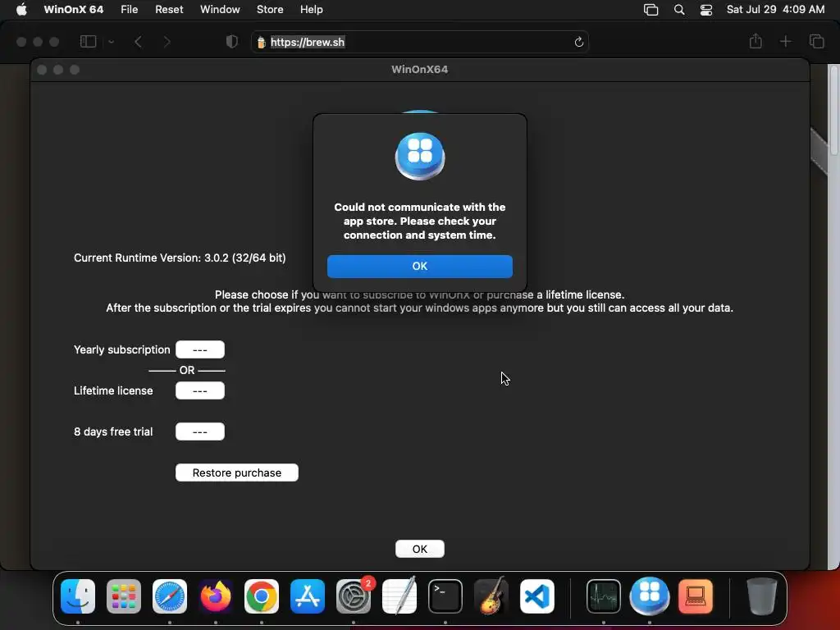The width and height of the screenshot is (840, 630).
Task: Toggle the Safari sidebar button
Action: (88, 42)
